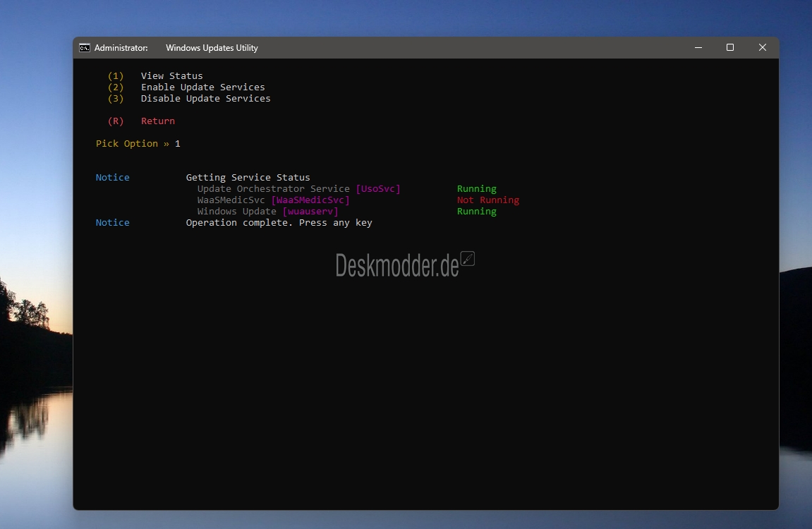Click 'Operation complete. Press any key' text
This screenshot has height=529, width=812.
279,223
